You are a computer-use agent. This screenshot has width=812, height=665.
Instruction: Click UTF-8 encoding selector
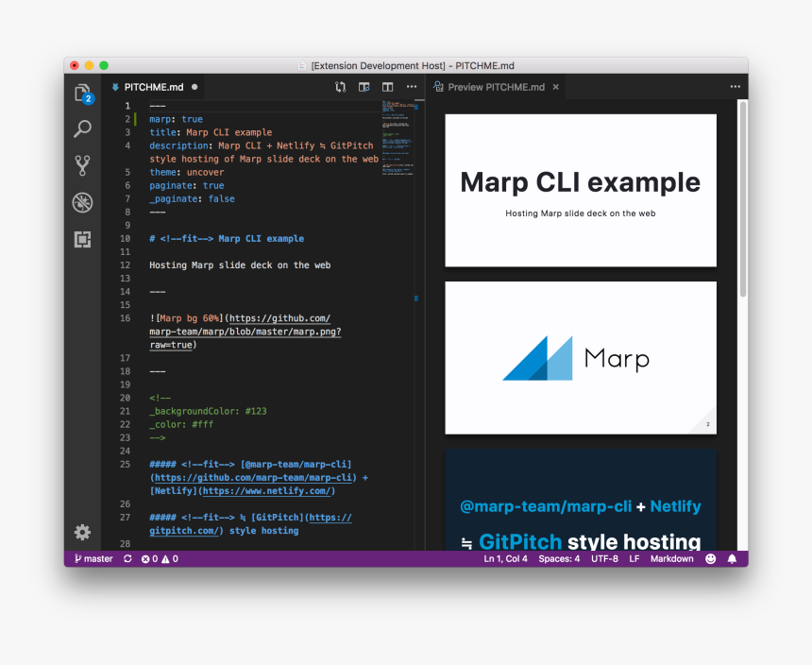(604, 559)
